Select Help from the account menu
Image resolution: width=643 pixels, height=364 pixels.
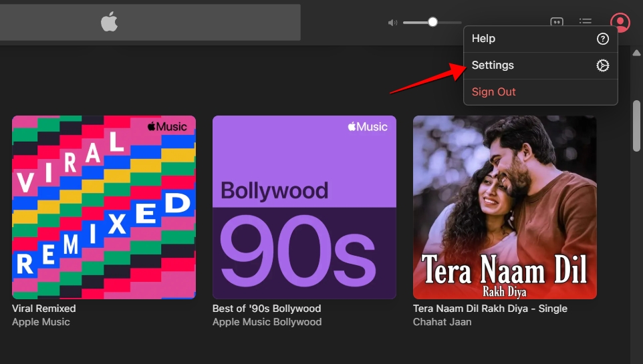(x=541, y=39)
